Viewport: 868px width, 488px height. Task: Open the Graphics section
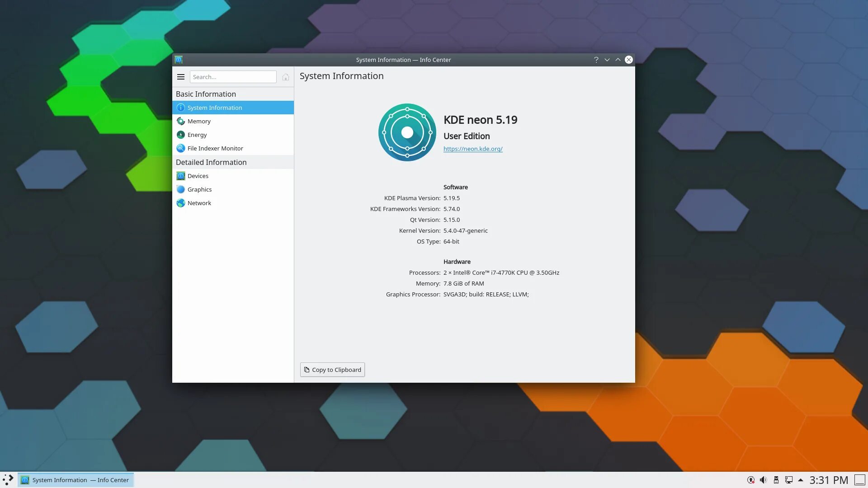233,189
